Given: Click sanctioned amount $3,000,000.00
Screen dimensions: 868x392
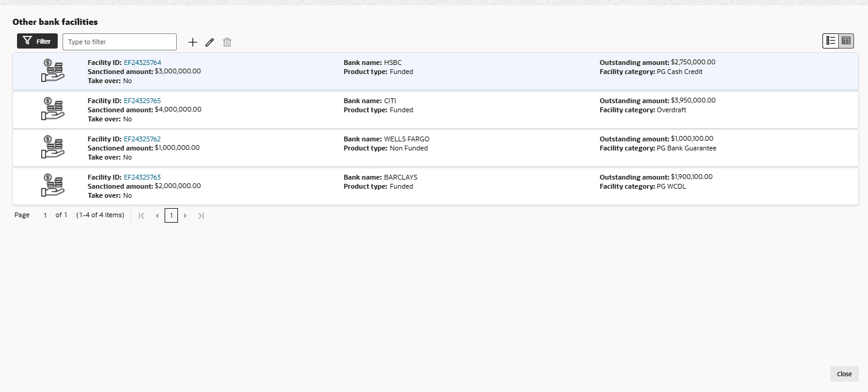Looking at the screenshot, I should coord(178,71).
